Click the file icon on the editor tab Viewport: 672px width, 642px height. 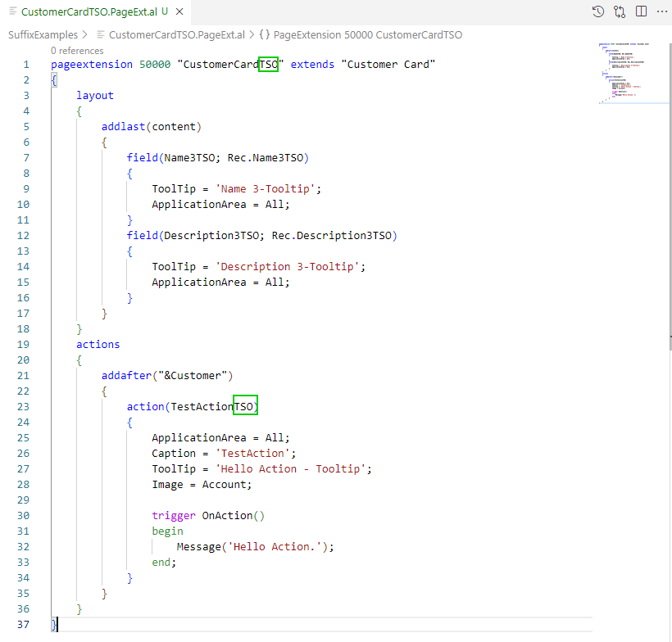[x=13, y=11]
